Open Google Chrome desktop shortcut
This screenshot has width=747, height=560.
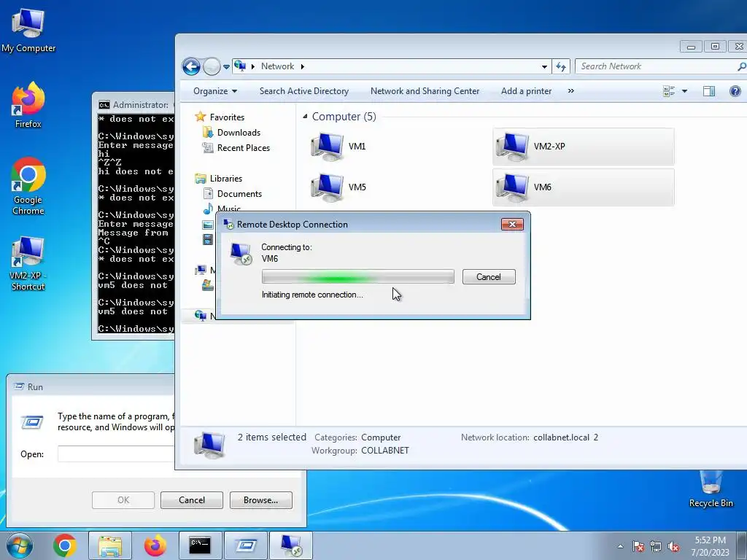coord(28,186)
